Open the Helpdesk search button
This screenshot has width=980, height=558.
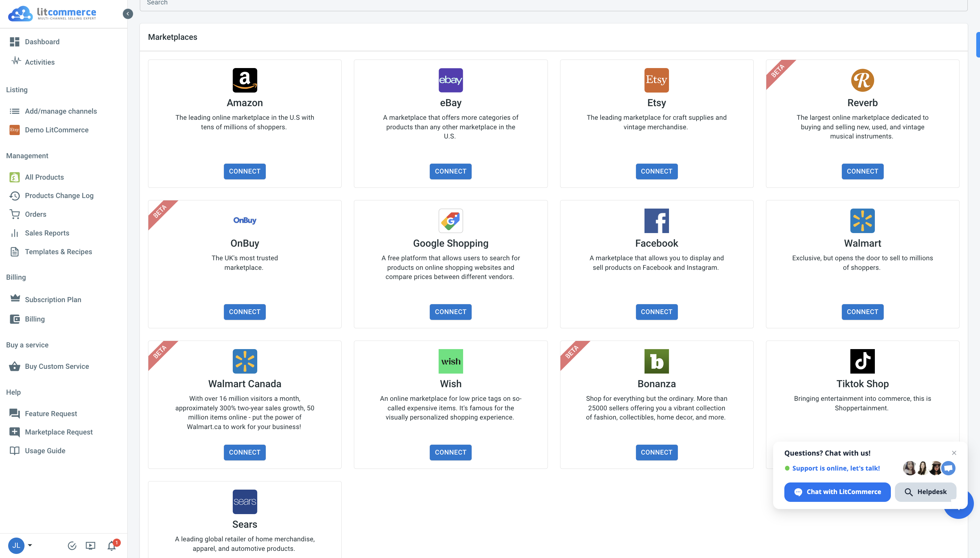925,492
